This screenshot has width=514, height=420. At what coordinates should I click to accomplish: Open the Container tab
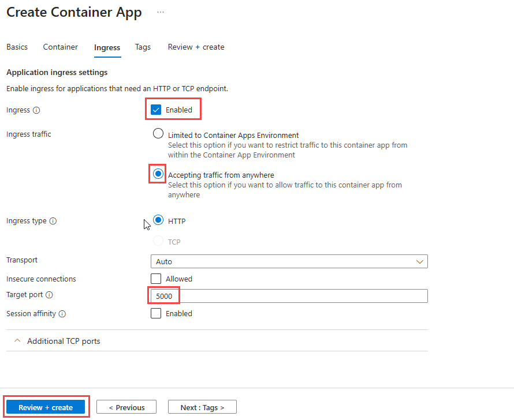point(60,47)
